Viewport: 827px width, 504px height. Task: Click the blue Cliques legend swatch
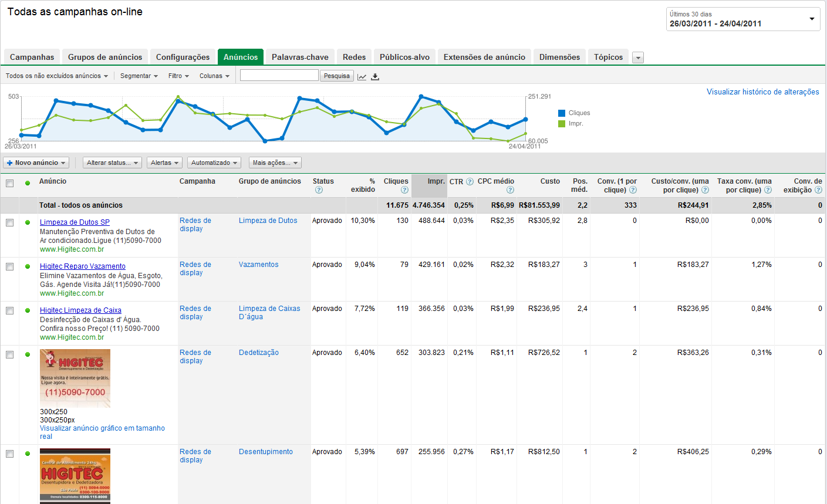tap(561, 113)
